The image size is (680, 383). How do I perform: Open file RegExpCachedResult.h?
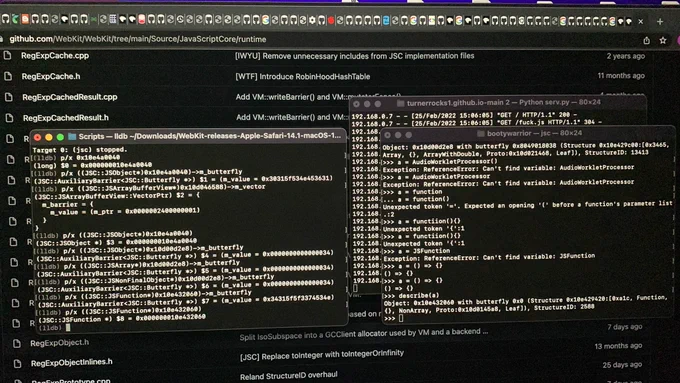(66, 118)
